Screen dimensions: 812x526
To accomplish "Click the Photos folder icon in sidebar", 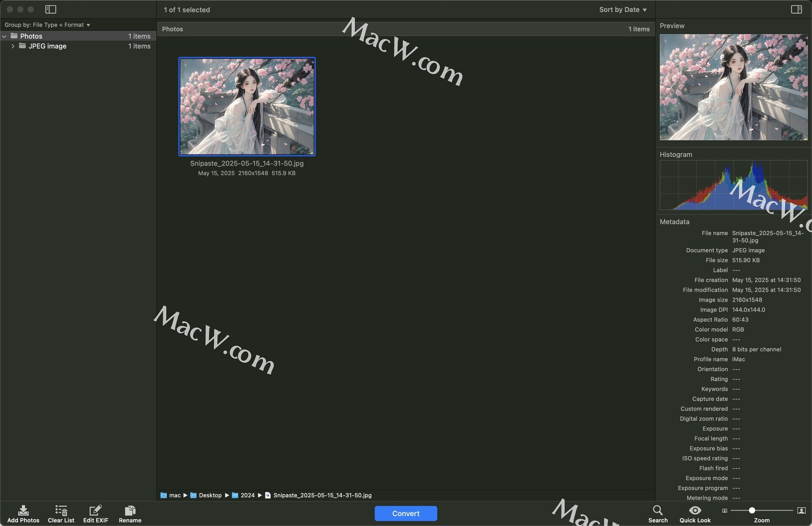I will click(x=14, y=36).
